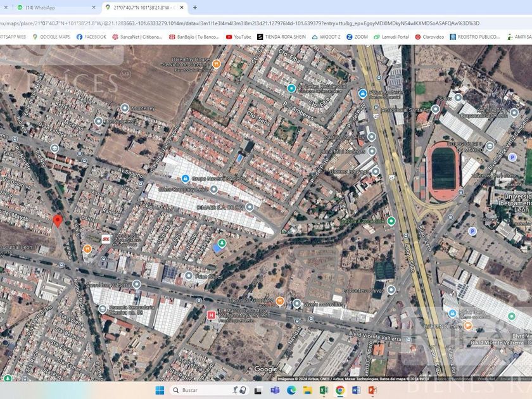Open the REGISTRO PUBLICO bookmark

coord(475,37)
